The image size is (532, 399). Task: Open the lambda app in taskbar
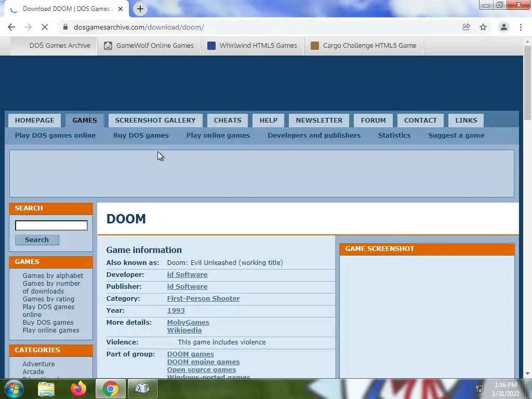click(x=142, y=389)
